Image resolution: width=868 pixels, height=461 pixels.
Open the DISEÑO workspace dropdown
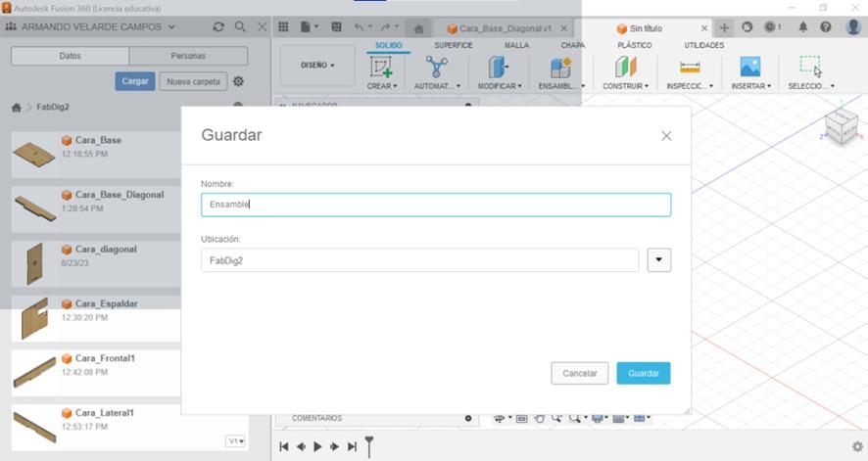click(x=317, y=66)
